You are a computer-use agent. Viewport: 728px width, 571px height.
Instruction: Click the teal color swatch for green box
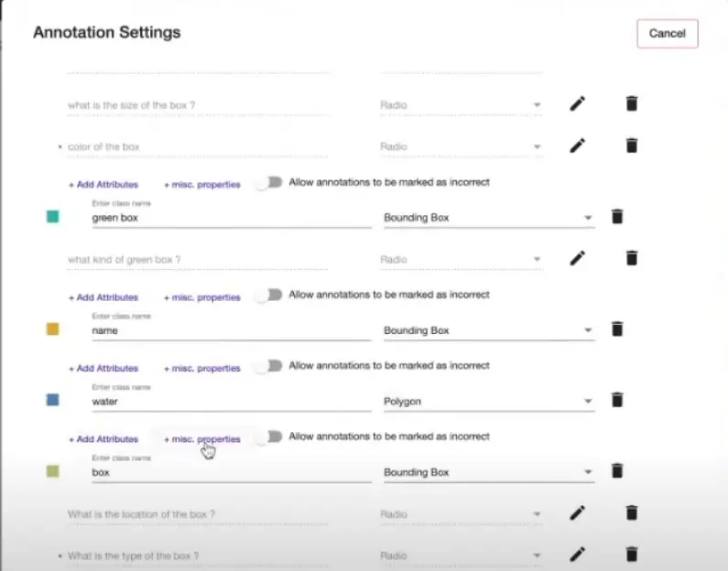point(52,217)
